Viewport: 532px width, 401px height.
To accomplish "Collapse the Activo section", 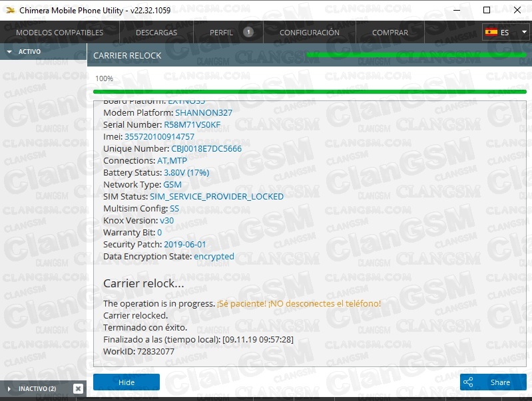I will tap(43, 51).
